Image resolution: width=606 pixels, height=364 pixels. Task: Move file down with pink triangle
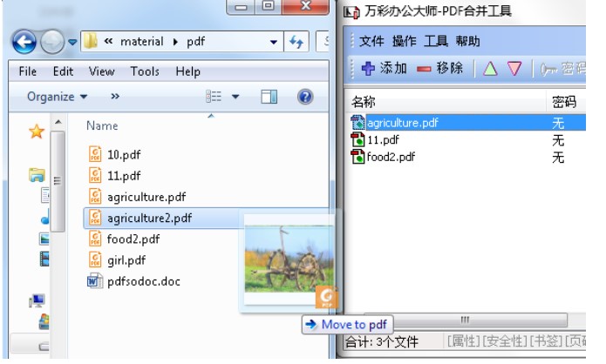coord(514,69)
